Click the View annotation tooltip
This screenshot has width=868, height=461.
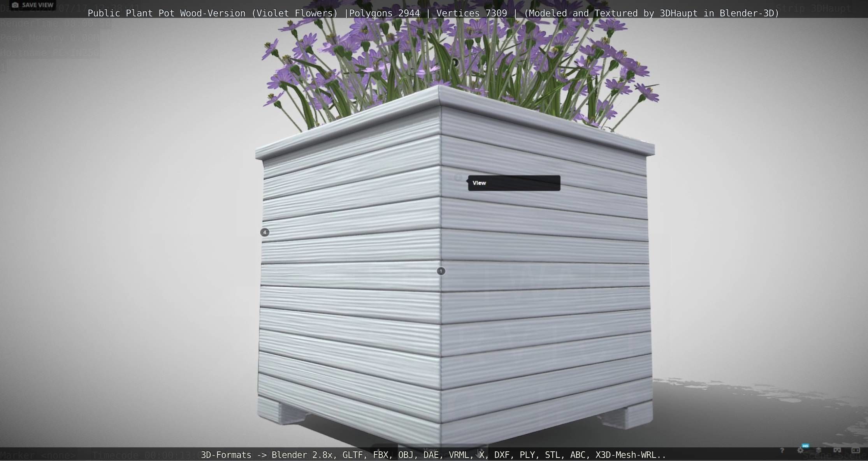[x=514, y=183]
